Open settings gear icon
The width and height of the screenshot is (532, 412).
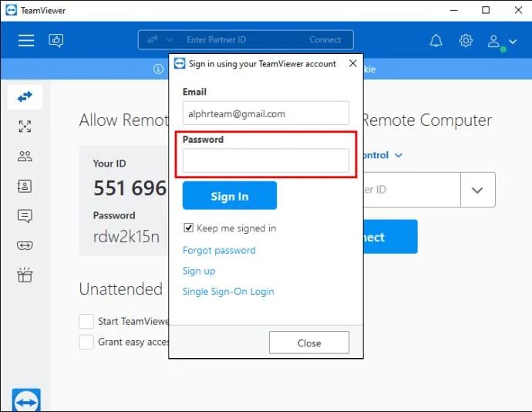tap(466, 40)
